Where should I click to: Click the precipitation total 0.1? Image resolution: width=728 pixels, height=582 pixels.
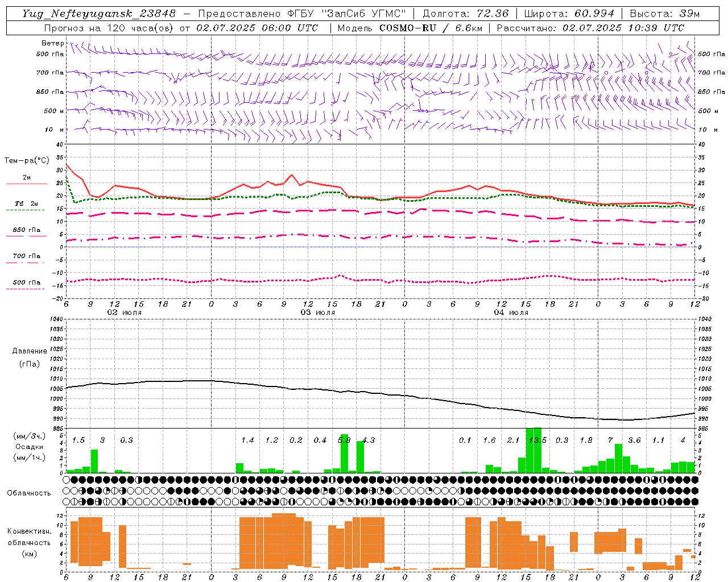point(465,440)
